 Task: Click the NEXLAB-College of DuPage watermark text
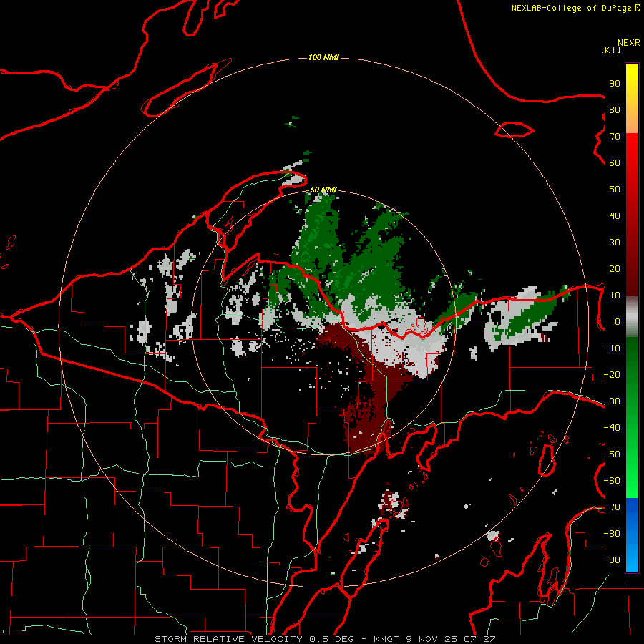click(575, 8)
